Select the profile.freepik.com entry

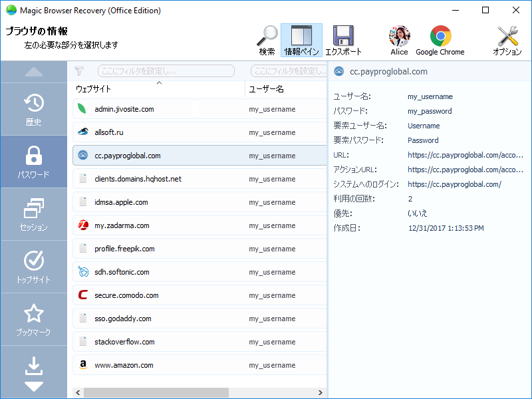pos(200,249)
